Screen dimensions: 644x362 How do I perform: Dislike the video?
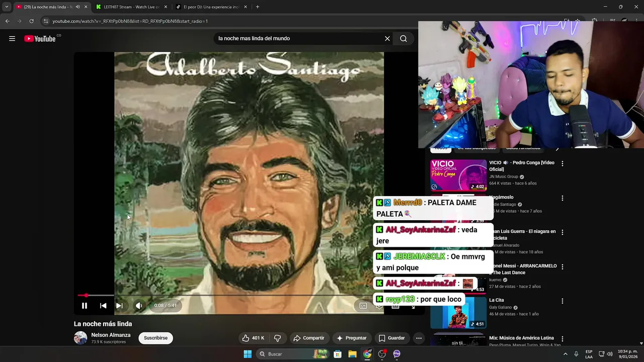coord(277,338)
